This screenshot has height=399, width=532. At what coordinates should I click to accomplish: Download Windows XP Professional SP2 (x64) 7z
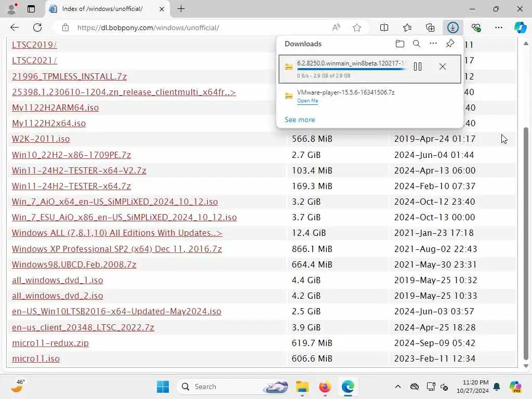(117, 249)
